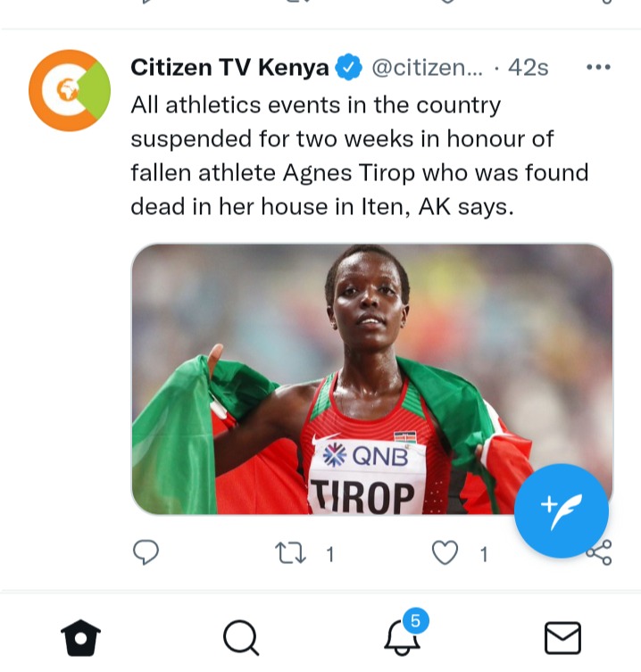Open the Search tab magnifier

pyautogui.click(x=241, y=638)
